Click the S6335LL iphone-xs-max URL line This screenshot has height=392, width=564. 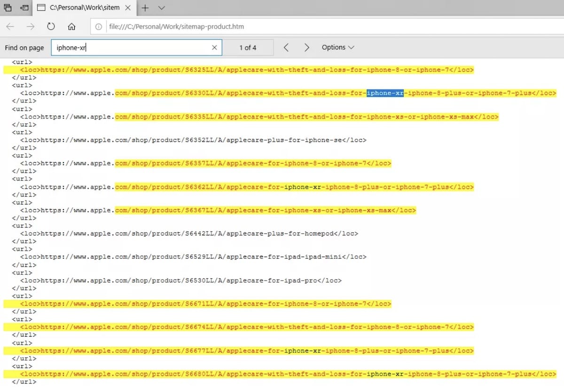pyautogui.click(x=259, y=117)
